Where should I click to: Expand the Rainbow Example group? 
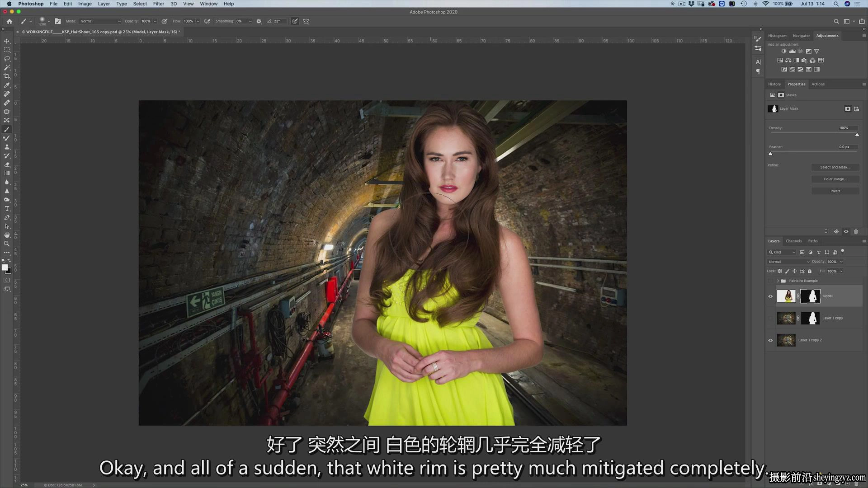pyautogui.click(x=778, y=281)
